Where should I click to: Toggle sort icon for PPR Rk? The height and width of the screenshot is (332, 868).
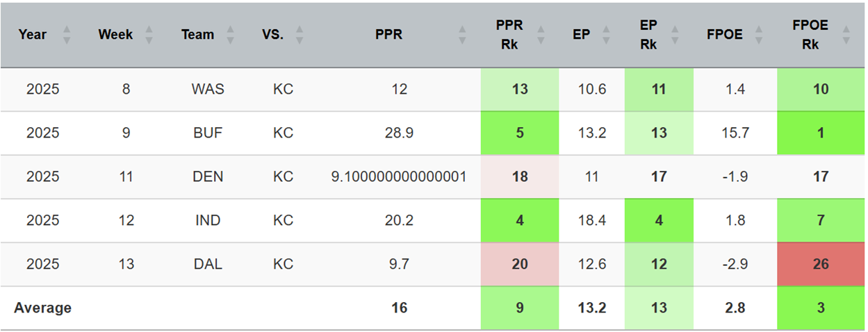coord(542,35)
